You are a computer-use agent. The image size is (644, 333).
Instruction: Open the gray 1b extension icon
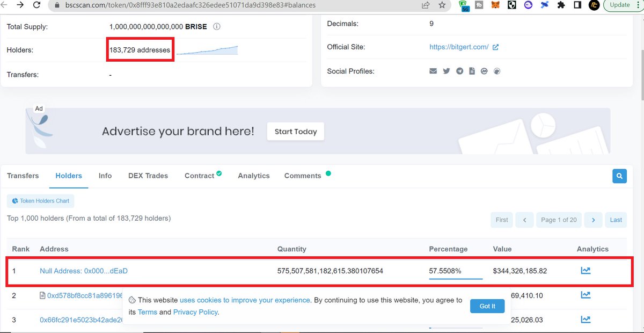click(480, 5)
